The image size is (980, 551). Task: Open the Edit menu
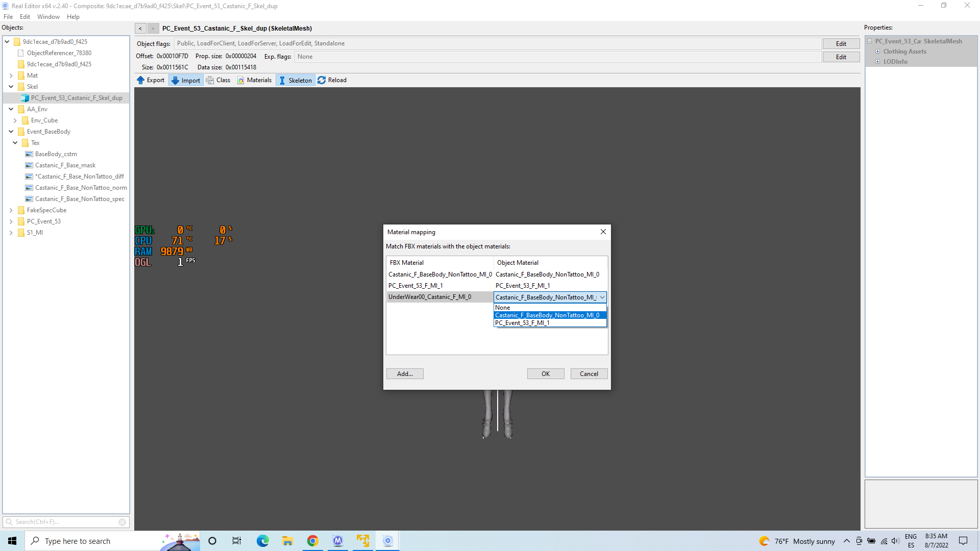(x=24, y=17)
